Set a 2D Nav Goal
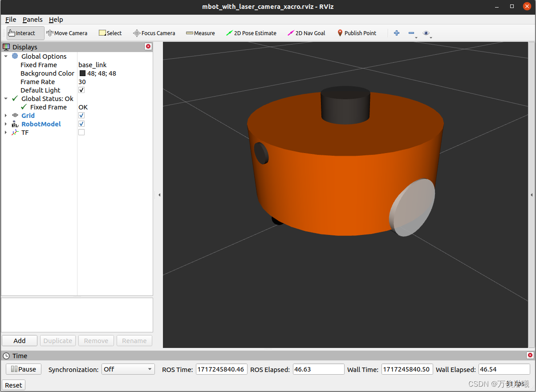Screen dimensions: 536x392 306,33
